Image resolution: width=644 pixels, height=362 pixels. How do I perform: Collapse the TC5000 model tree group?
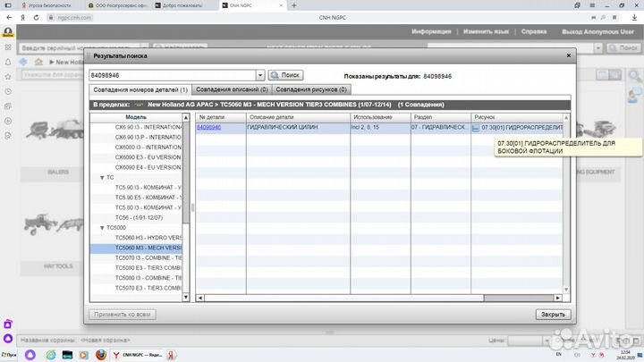point(101,228)
